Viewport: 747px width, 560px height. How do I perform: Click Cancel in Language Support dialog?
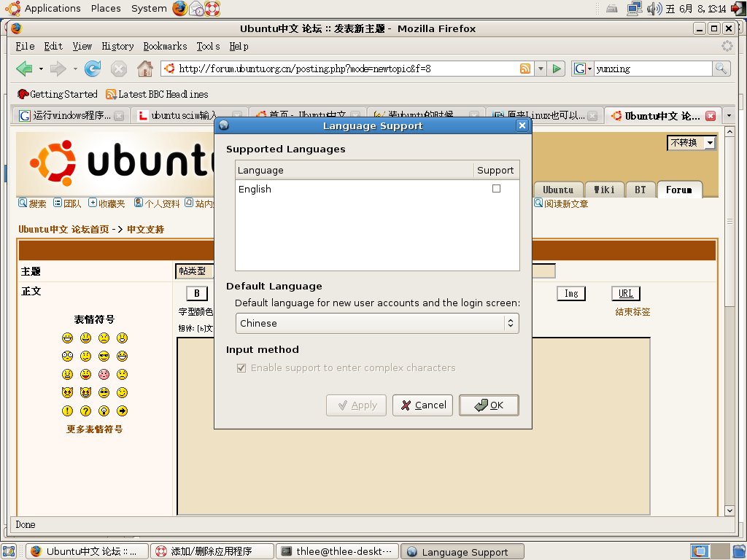pos(422,405)
